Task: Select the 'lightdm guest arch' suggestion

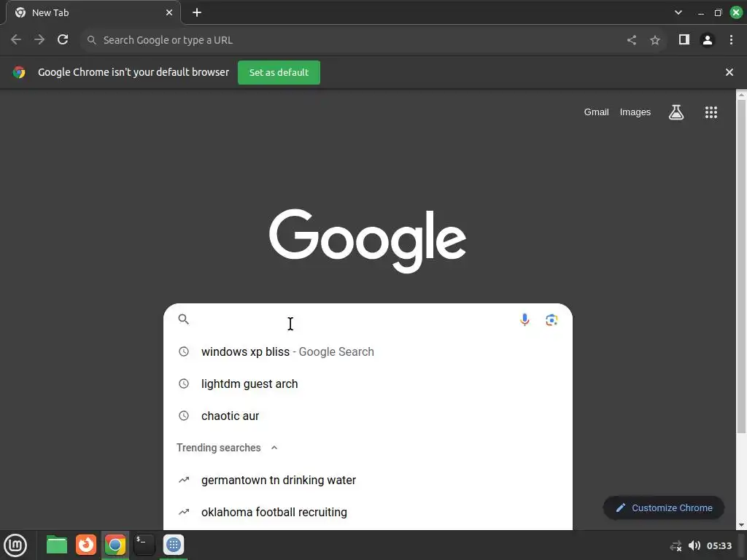Action: pos(368,384)
